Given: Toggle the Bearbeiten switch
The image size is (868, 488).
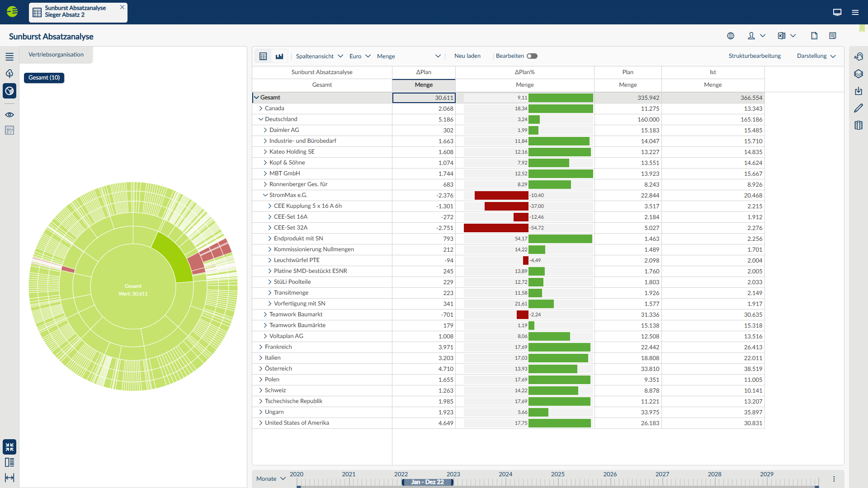Looking at the screenshot, I should [x=532, y=56].
